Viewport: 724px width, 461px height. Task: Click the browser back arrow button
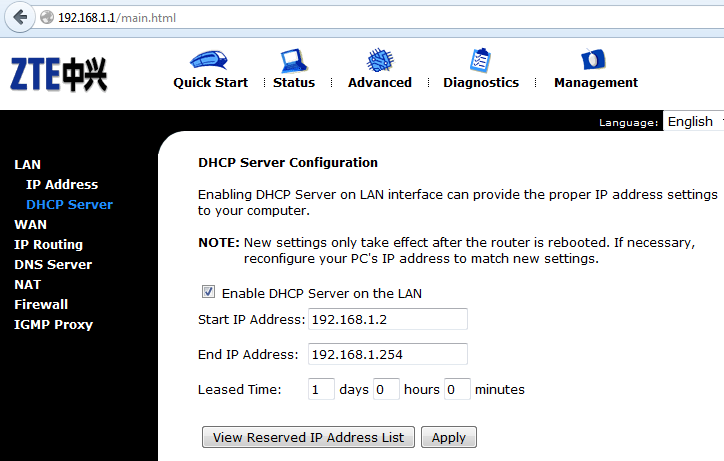click(20, 17)
